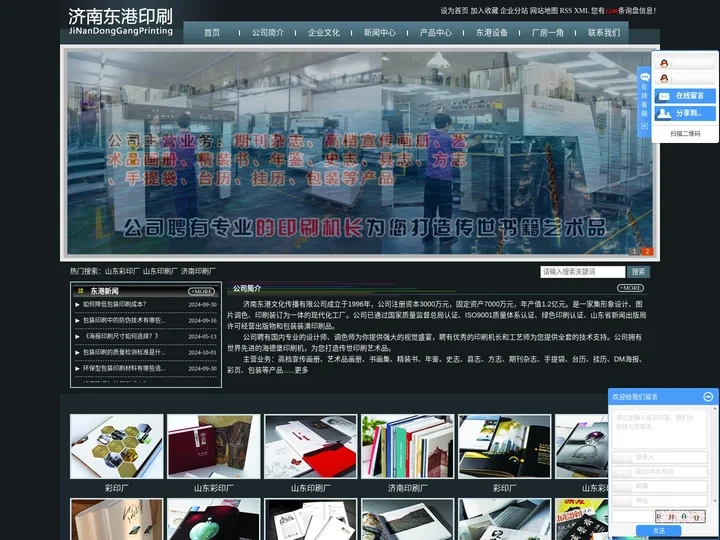The width and height of the screenshot is (720, 540).
Task: Focus the message content textarea in chat
Action: [x=659, y=428]
